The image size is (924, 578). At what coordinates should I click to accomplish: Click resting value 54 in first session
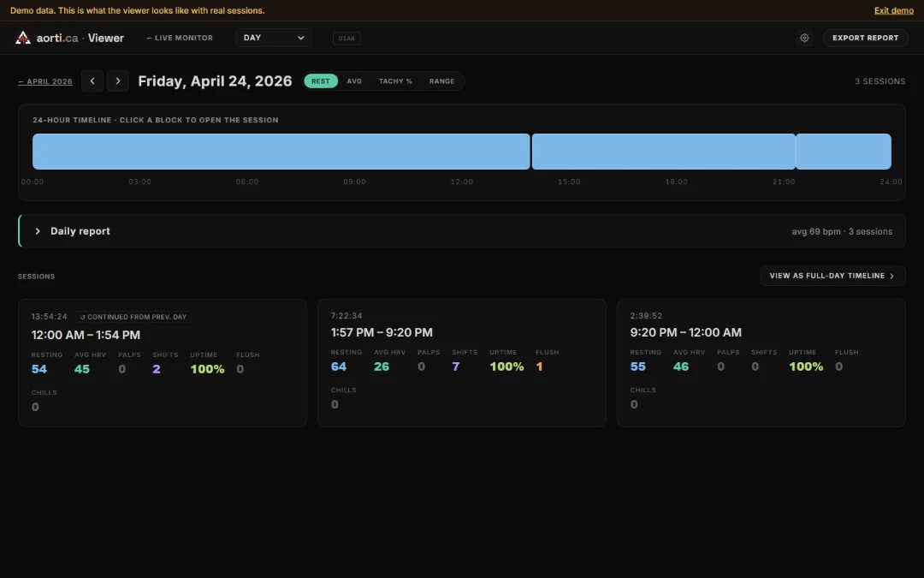tap(38, 369)
